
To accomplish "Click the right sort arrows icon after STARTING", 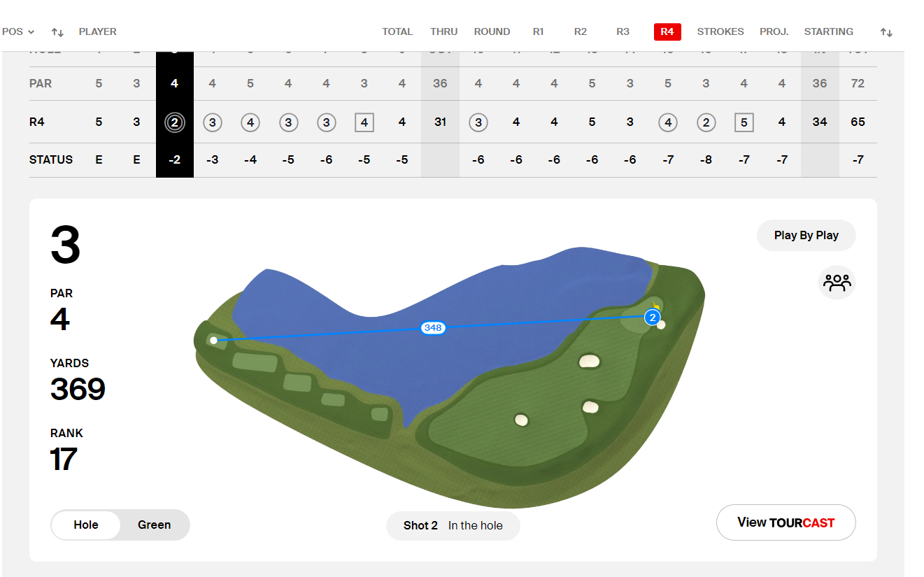I will 886,32.
